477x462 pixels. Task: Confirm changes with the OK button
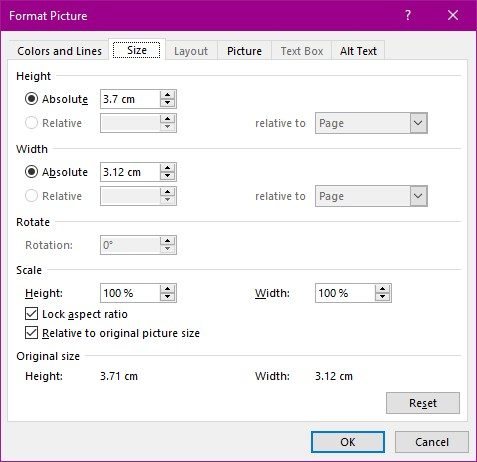348,442
